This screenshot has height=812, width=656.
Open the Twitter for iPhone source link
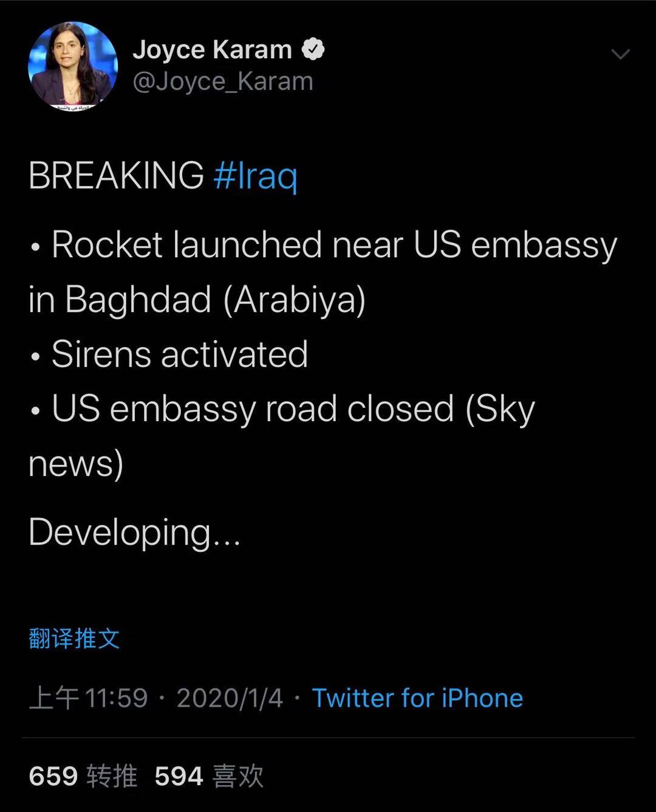(x=417, y=698)
